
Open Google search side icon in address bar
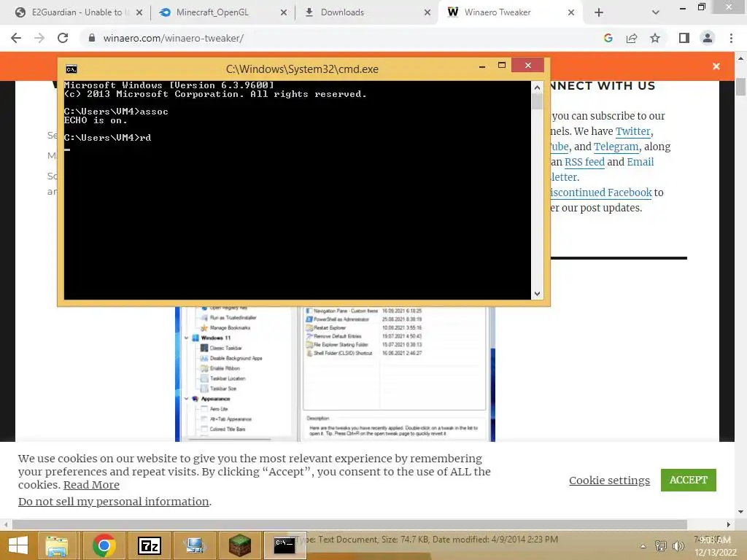[608, 38]
